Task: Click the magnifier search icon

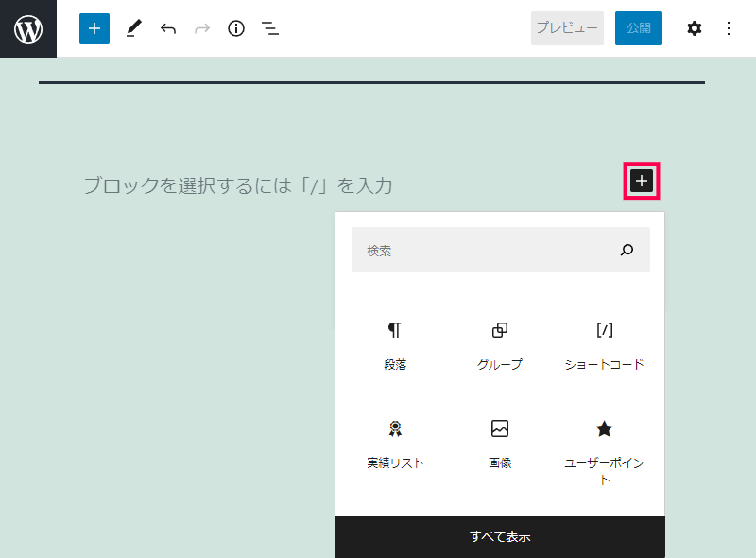Action: pos(627,250)
